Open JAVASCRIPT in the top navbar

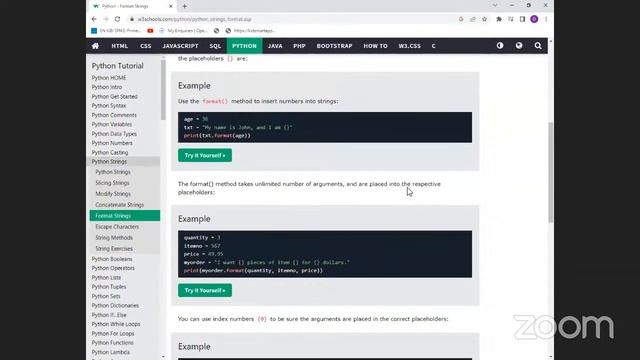[x=180, y=46]
